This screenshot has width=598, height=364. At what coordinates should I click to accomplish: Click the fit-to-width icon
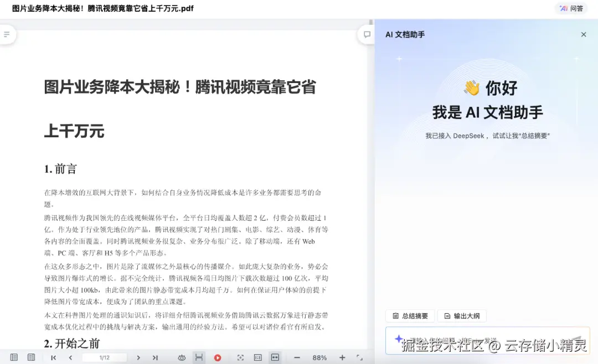click(275, 357)
